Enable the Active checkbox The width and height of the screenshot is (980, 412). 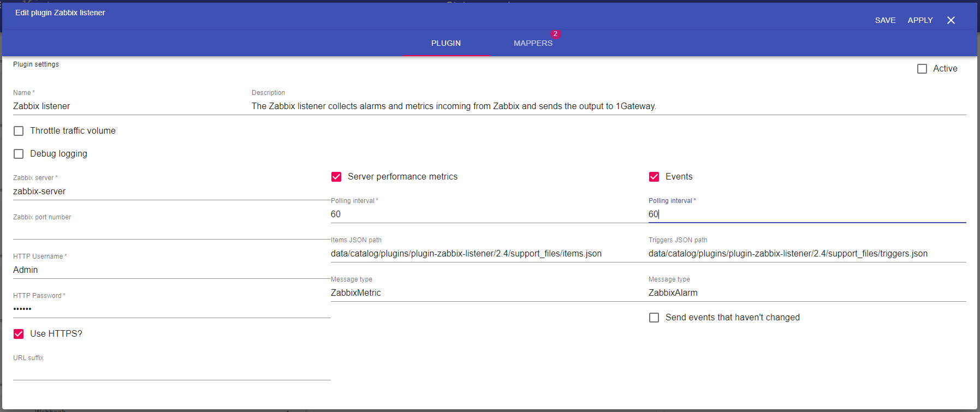[922, 69]
